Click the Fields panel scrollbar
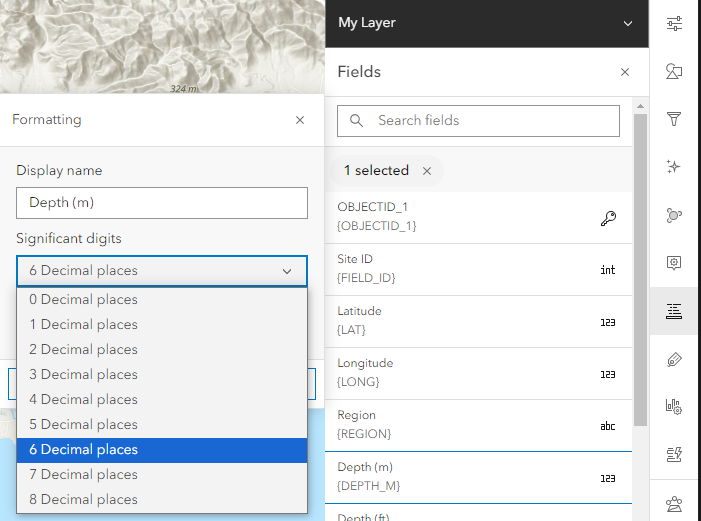Screen dimensions: 701x521 click(x=640, y=270)
